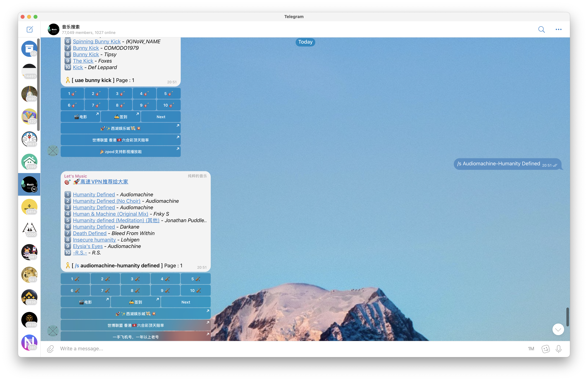
Task: Open The Kick by Foxes link
Action: (x=83, y=61)
